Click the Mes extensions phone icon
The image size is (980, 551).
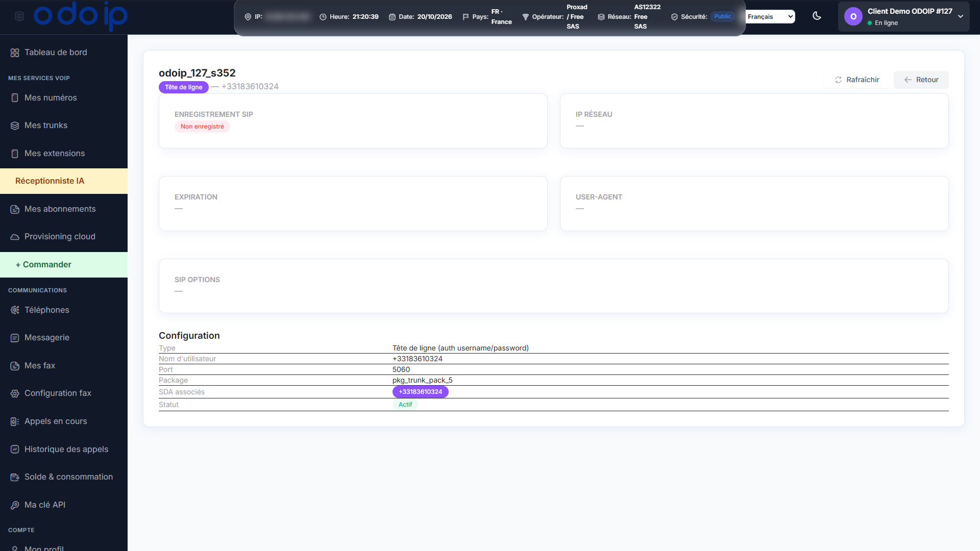[x=15, y=154]
